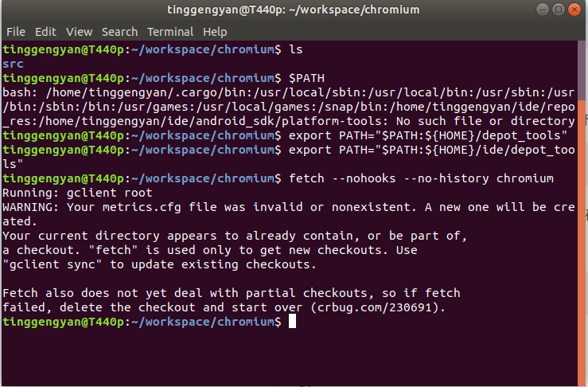Click 'export PATH="$PATH:${HOME}/depot_tools"' command
This screenshot has height=387, width=588.
coord(428,135)
